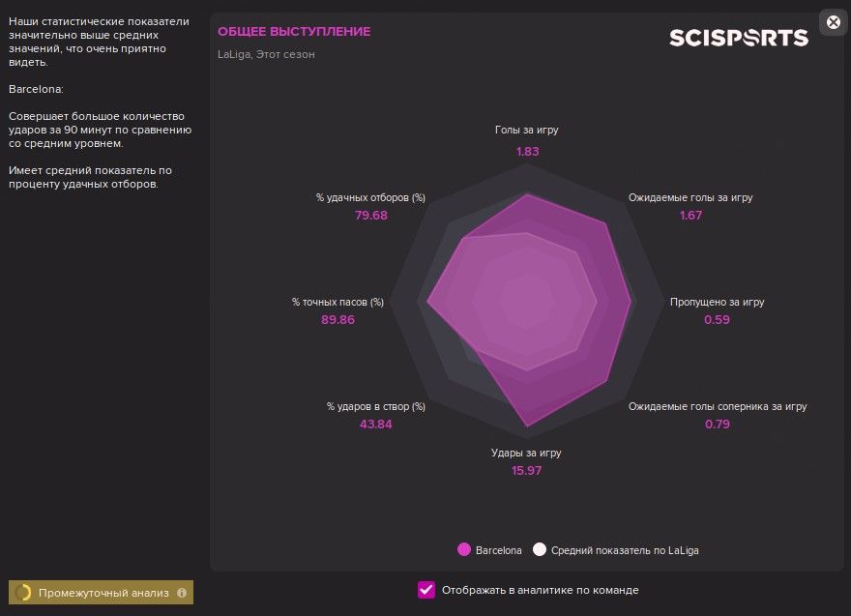Click the ОБЩЕЕ ВЫСТУПЛЕНИЕ heading
Viewport: 851px width, 616px height.
point(294,32)
